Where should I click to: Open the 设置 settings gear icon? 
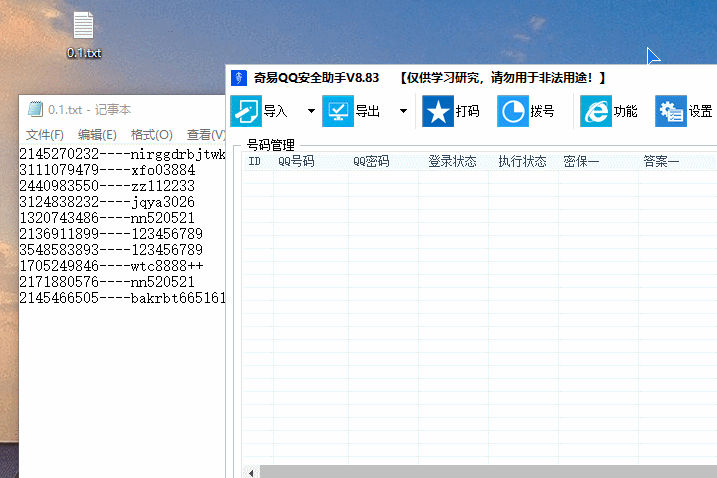point(671,111)
